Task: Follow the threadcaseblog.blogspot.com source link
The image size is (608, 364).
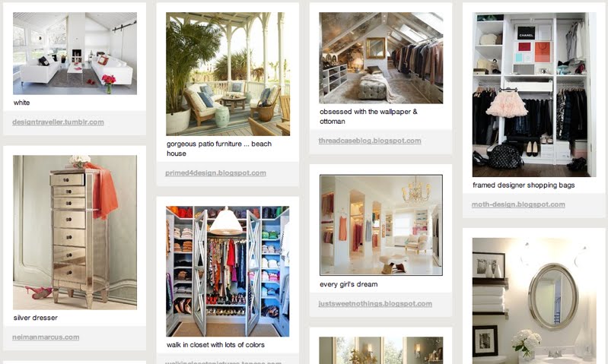Action: tap(370, 141)
